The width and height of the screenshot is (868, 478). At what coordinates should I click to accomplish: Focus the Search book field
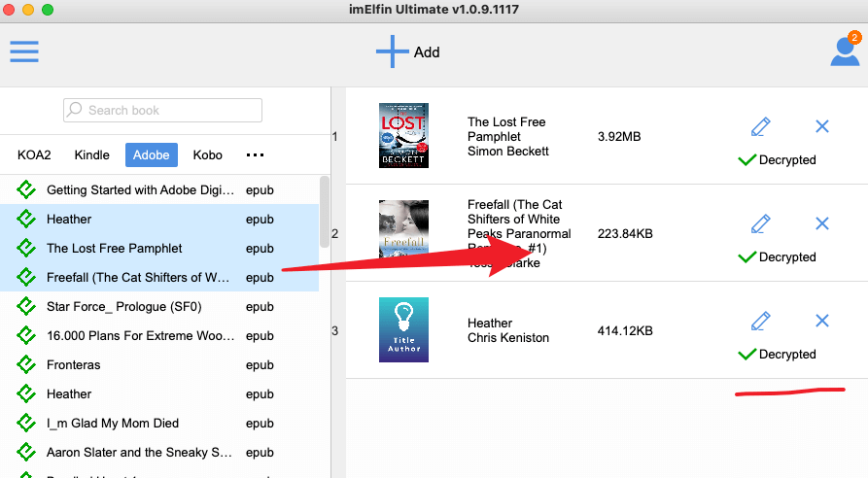click(162, 110)
